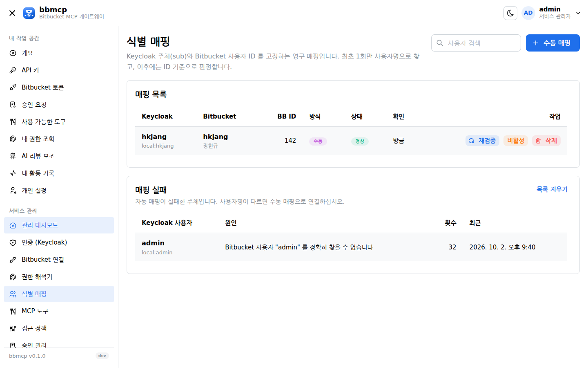588x368 pixels.
Task: Click the 내 활동 기록 activity icon
Action: (x=13, y=173)
